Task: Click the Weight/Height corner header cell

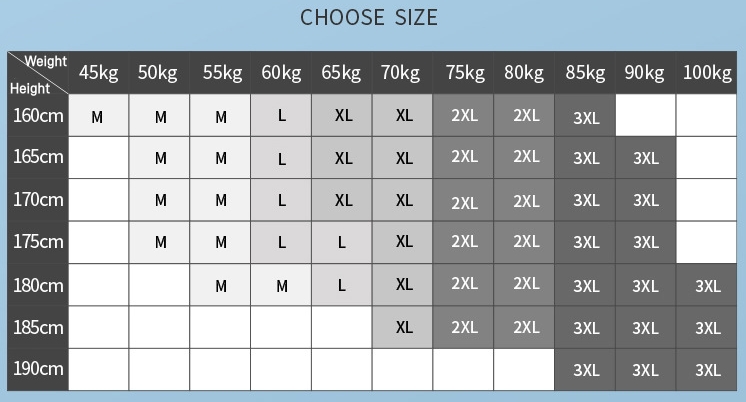Action: pyautogui.click(x=38, y=73)
